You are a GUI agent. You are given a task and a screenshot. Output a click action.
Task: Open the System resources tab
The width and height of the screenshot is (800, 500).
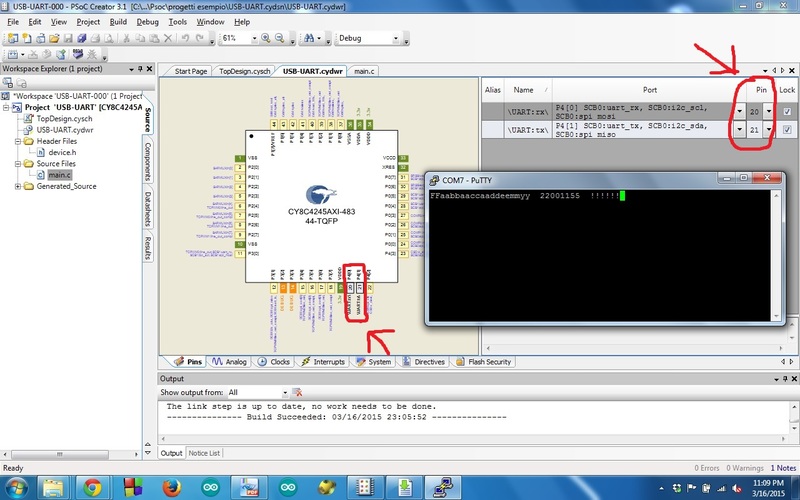[x=374, y=362]
